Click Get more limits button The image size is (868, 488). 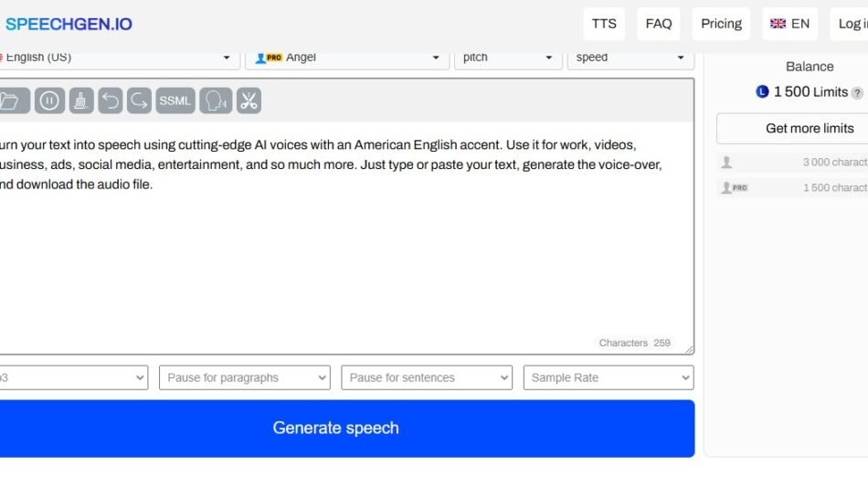tap(793, 129)
